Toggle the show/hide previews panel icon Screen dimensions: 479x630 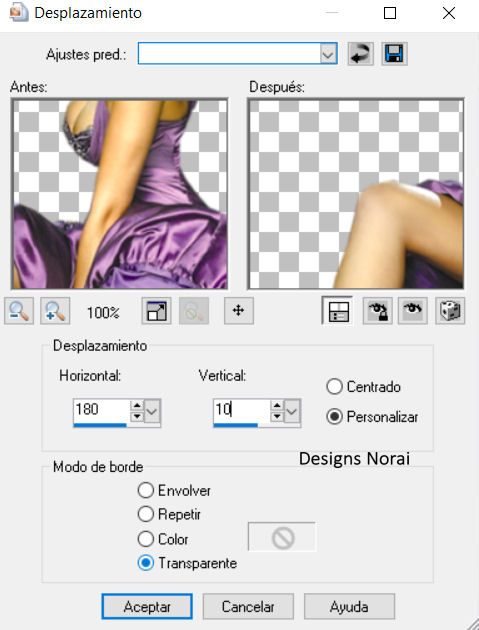tap(337, 311)
